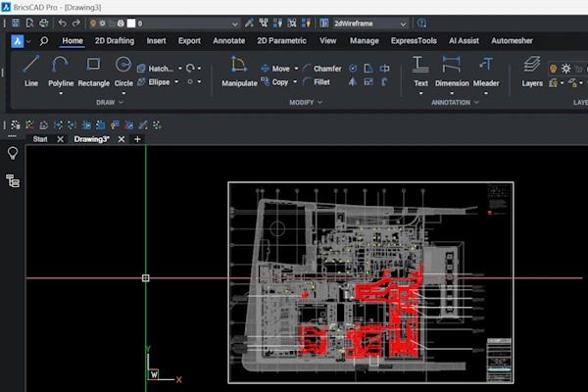Expand the Ellipse dropdown arrow
The image size is (588, 392).
pyautogui.click(x=176, y=81)
